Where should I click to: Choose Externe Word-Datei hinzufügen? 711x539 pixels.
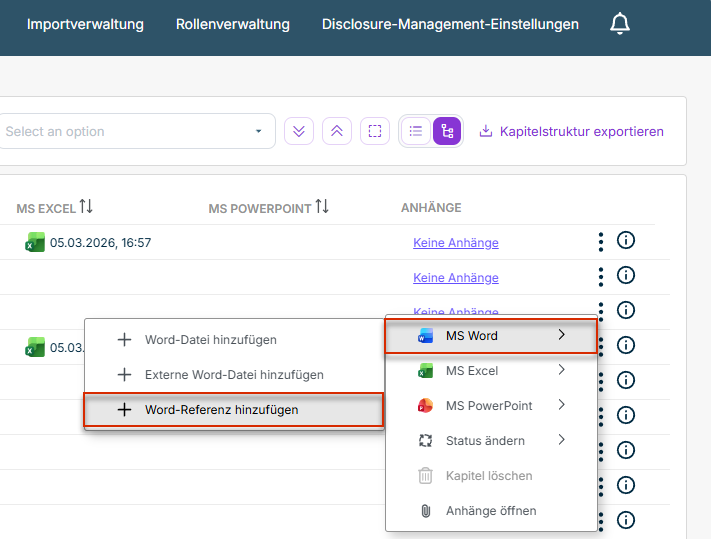[233, 375]
